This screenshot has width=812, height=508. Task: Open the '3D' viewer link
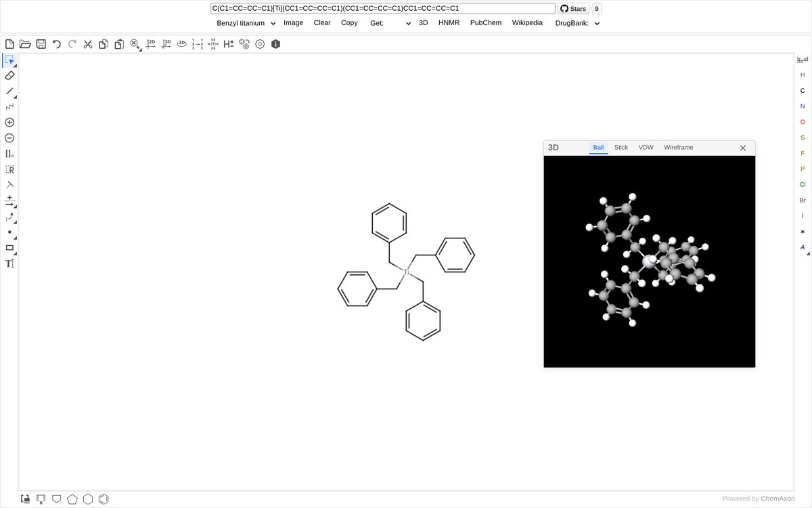click(x=424, y=22)
